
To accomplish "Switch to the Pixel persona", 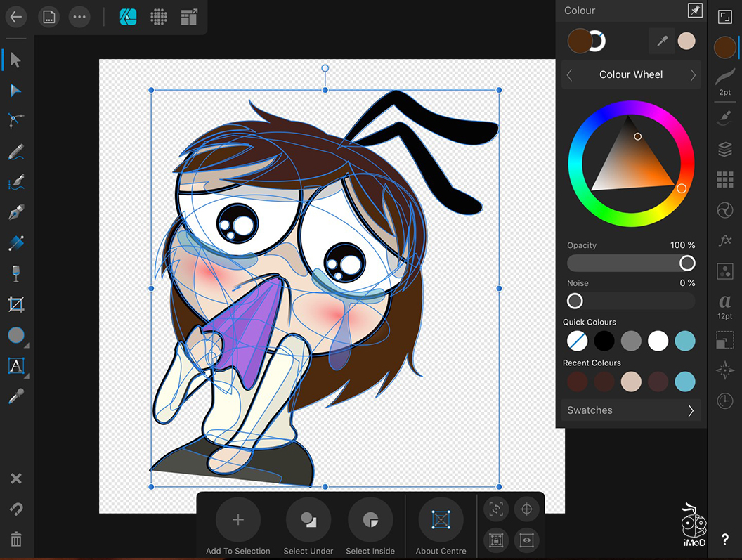I will (159, 18).
